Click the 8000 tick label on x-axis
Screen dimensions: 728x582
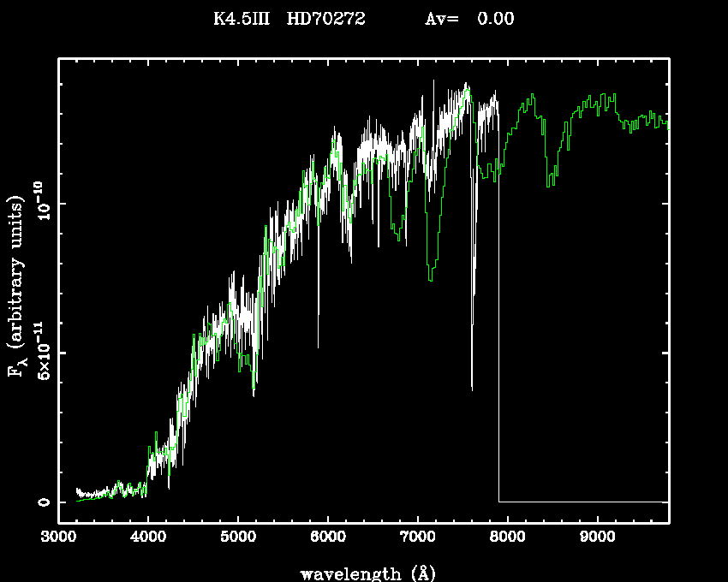click(507, 537)
